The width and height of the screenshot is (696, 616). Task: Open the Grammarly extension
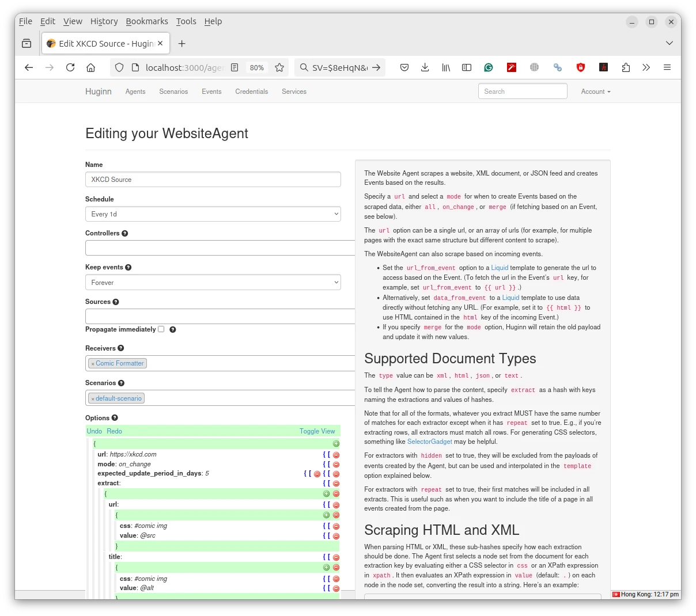click(489, 67)
